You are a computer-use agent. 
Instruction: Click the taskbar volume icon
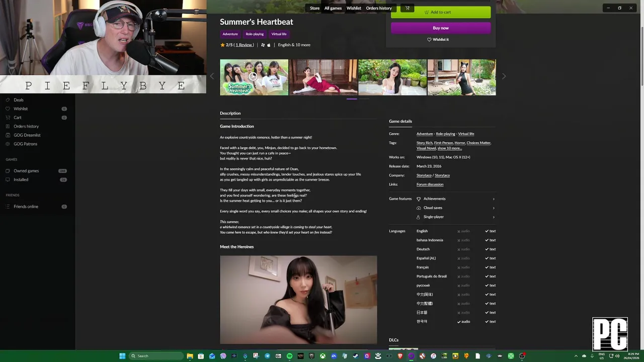click(617, 356)
